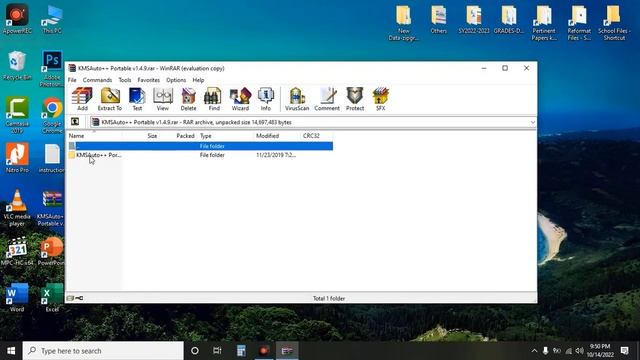
Task: Click the status bar drive/key icon
Action: tap(75, 298)
